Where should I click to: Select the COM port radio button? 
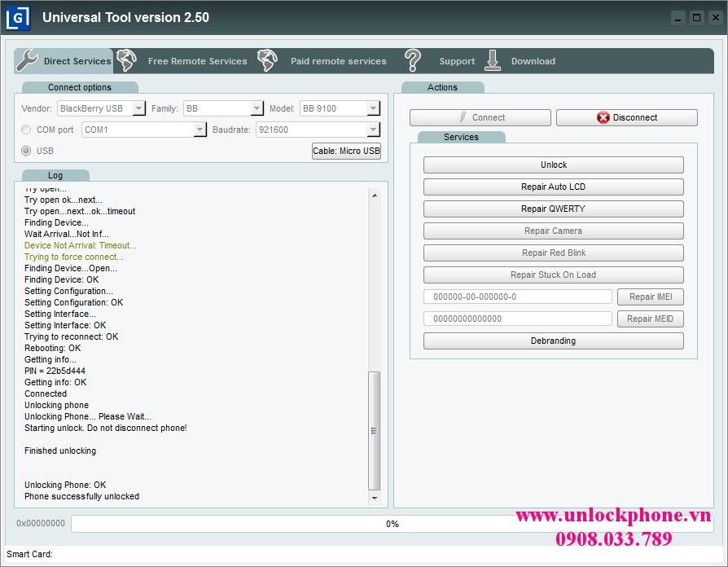point(27,130)
